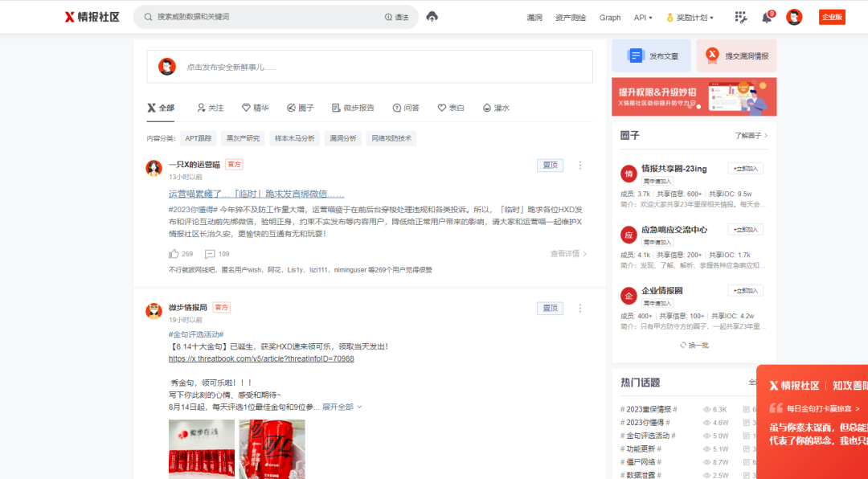Open the #金句评选活动# hashtag link

click(x=196, y=334)
